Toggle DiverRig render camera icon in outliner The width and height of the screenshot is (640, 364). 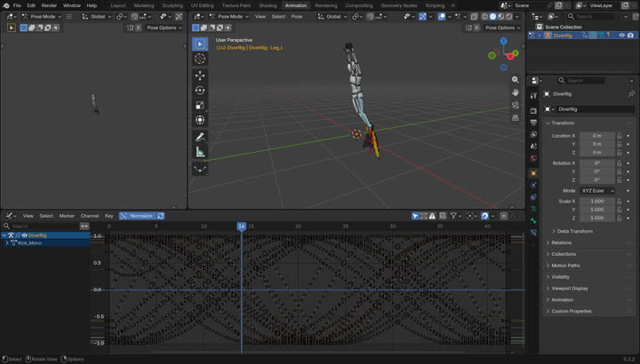pos(630,36)
